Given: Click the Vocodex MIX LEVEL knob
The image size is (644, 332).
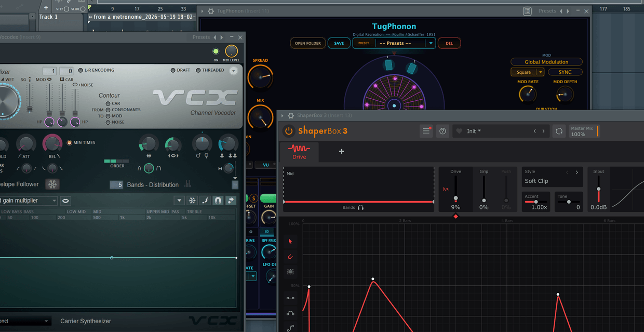Looking at the screenshot, I should click(x=231, y=51).
